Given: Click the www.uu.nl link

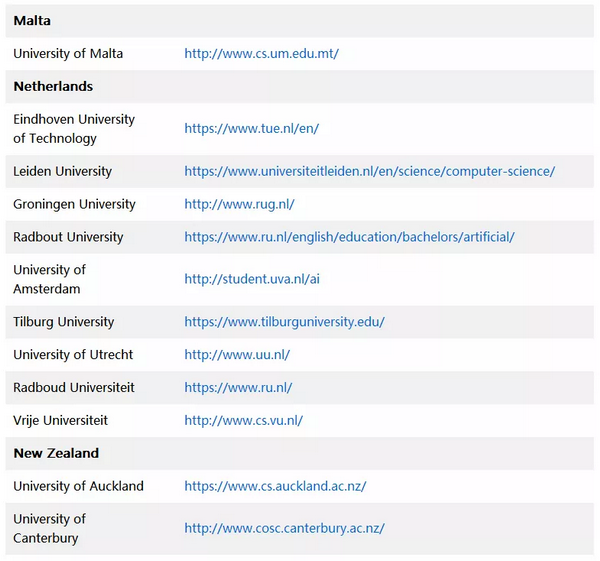Looking at the screenshot, I should pos(237,355).
